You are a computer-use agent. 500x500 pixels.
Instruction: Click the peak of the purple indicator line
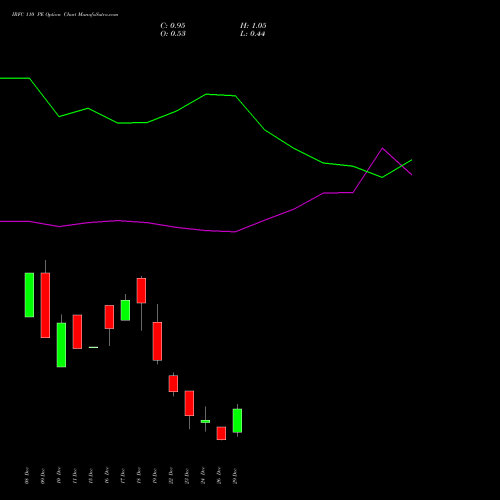[x=382, y=148]
